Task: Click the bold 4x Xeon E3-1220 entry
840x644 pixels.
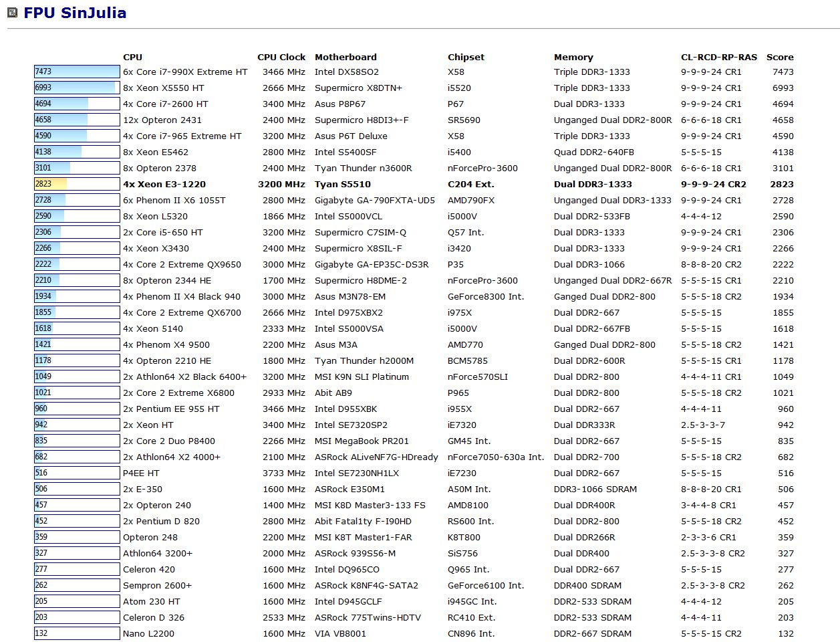Action: pos(164,184)
